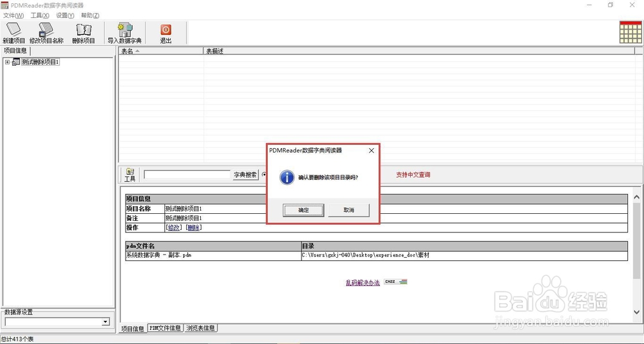Close the confirmation dialog with X

point(372,151)
